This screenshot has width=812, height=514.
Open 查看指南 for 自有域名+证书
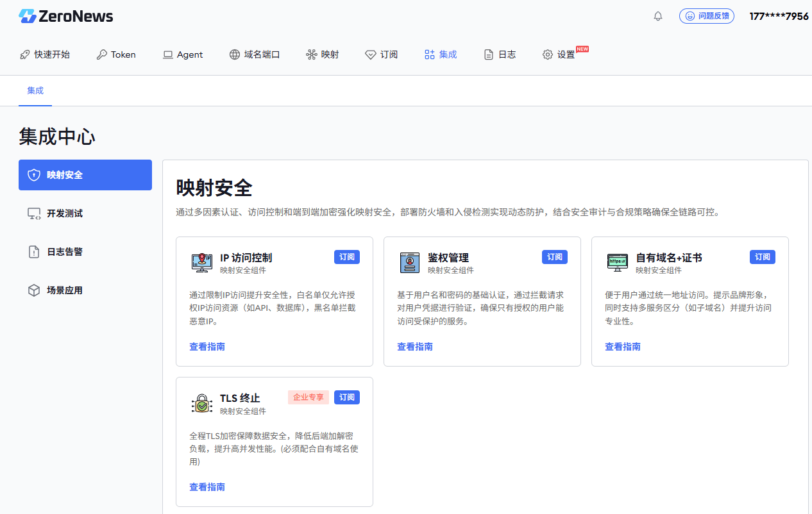point(623,347)
